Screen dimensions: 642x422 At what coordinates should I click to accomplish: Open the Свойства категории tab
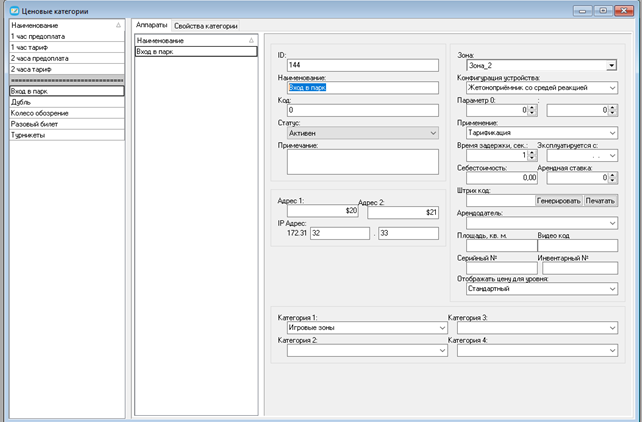coord(206,26)
